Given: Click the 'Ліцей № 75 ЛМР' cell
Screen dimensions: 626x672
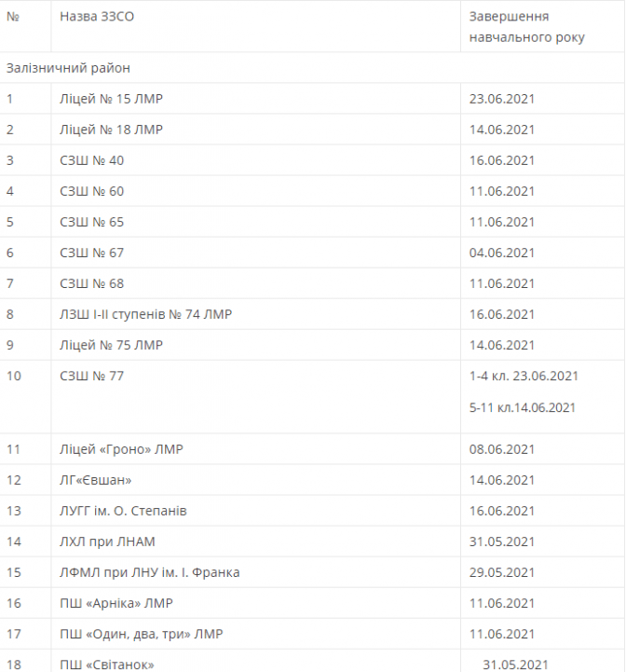Looking at the screenshot, I should [x=111, y=345].
